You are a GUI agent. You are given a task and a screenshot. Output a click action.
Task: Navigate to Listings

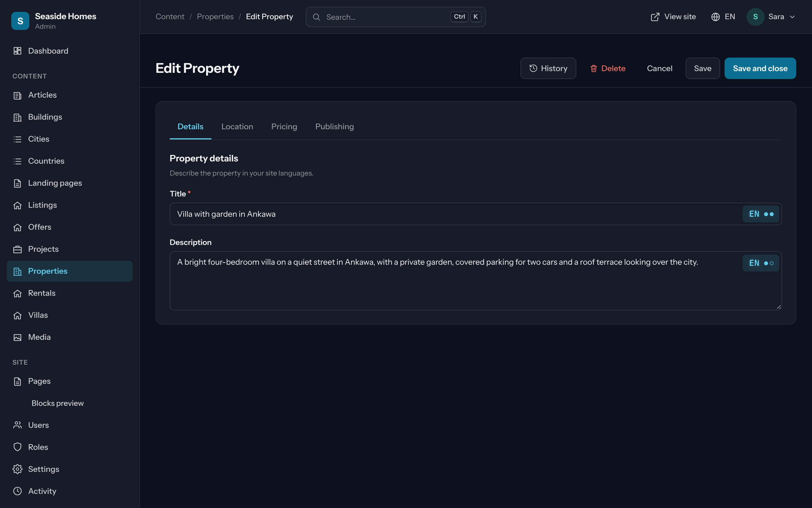[x=69, y=205]
